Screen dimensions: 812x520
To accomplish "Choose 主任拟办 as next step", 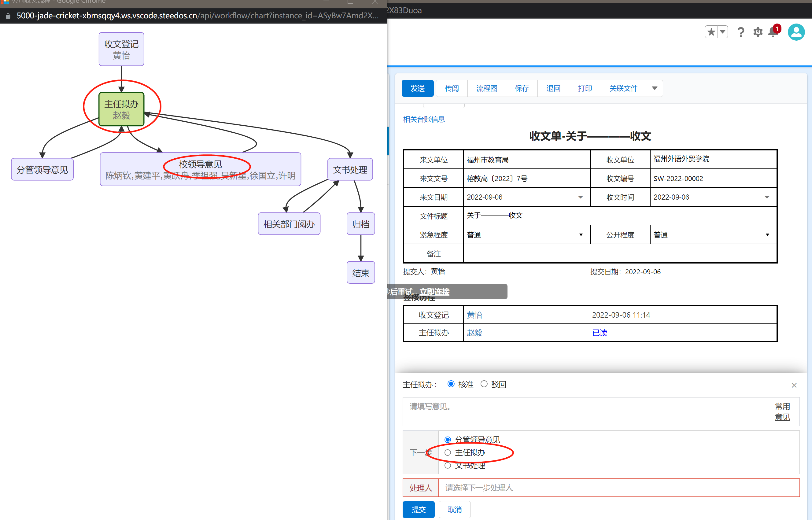I will [448, 452].
